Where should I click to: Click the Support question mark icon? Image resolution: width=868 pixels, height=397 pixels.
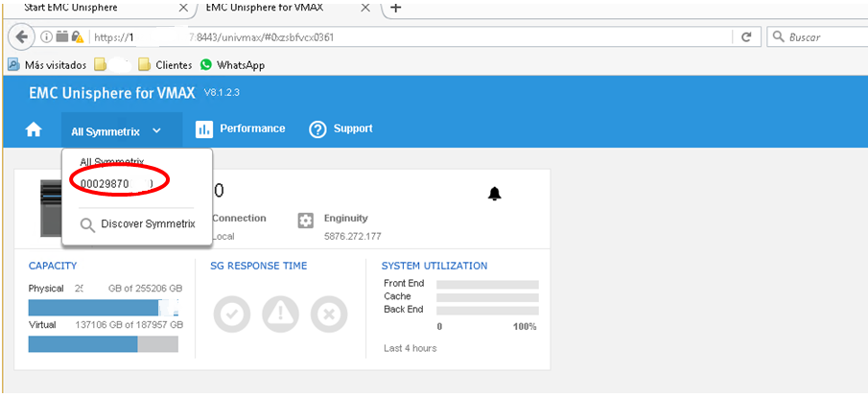317,129
